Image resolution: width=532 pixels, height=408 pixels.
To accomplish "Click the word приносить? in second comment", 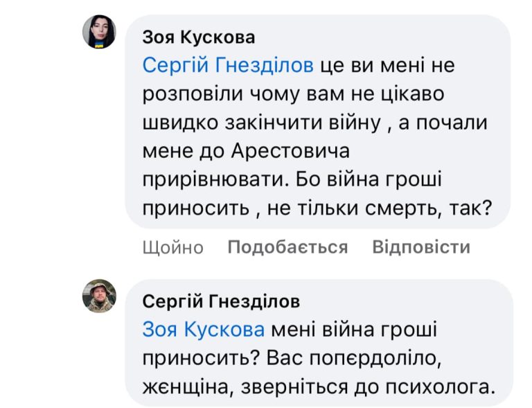I will point(202,359).
